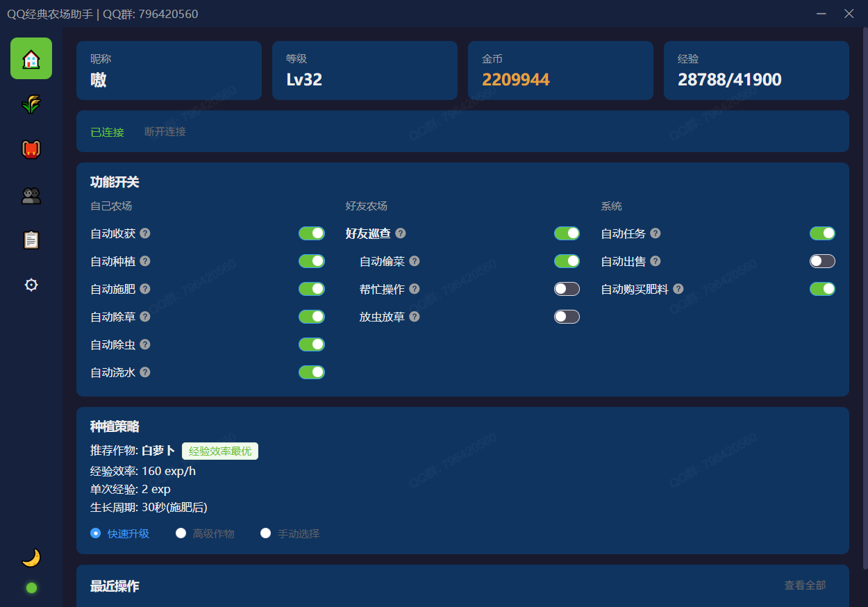
Task: Click 断开连接 to disconnect
Action: coord(165,131)
